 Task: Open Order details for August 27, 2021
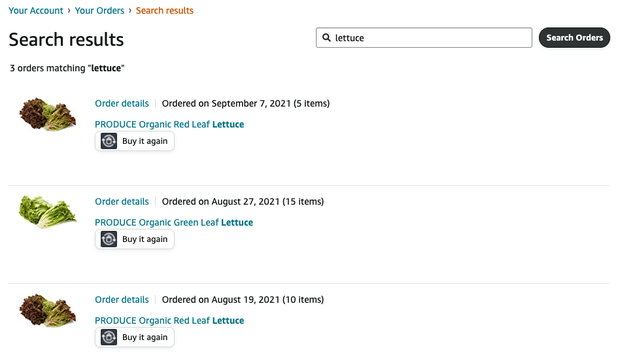point(122,202)
